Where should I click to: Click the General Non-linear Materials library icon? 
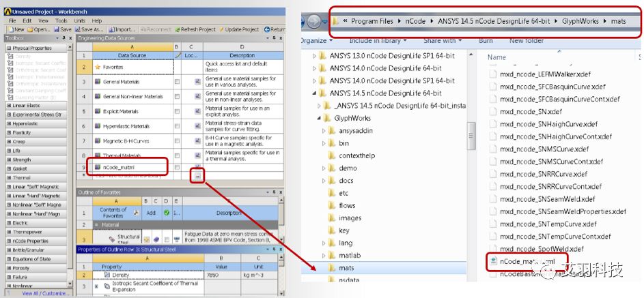[x=98, y=96]
